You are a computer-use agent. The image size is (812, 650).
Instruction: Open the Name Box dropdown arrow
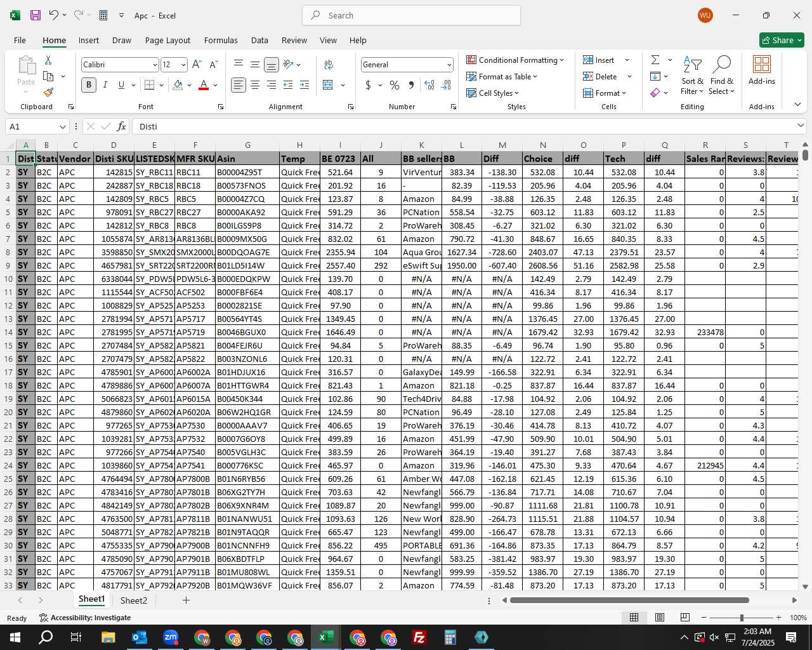pos(62,126)
